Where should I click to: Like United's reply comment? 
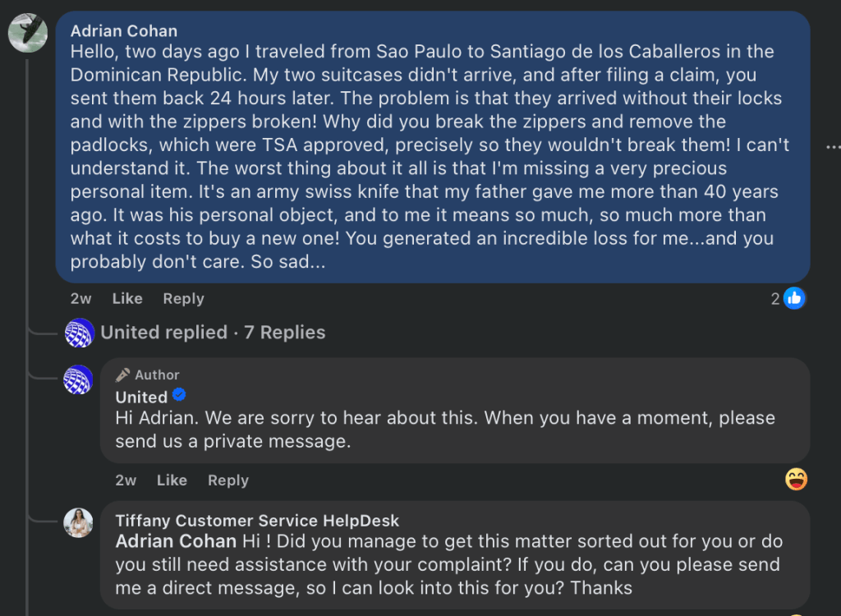point(172,480)
